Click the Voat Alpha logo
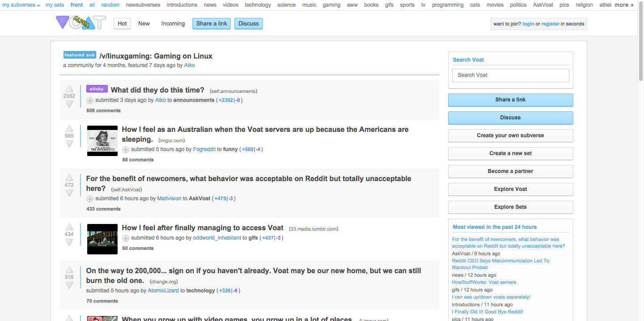The width and height of the screenshot is (644, 321). coord(81,22)
